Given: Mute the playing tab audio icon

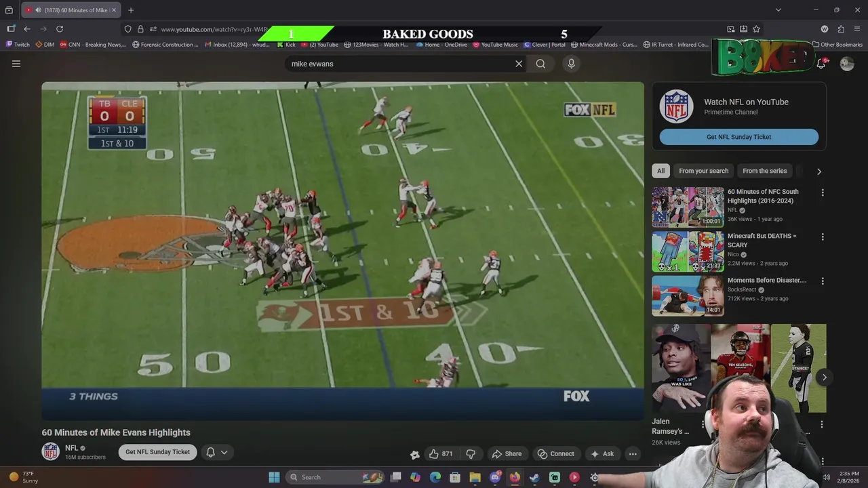Looking at the screenshot, I should point(38,10).
